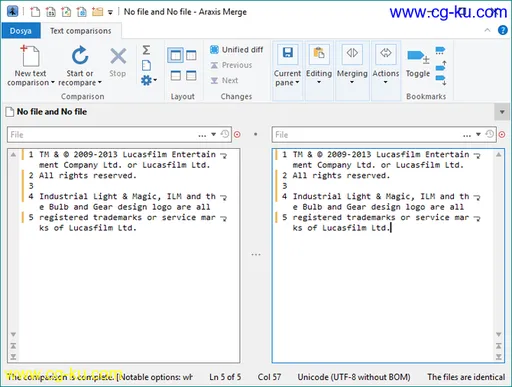
Task: Click the Sigma comparison summary icon
Action: point(146,50)
